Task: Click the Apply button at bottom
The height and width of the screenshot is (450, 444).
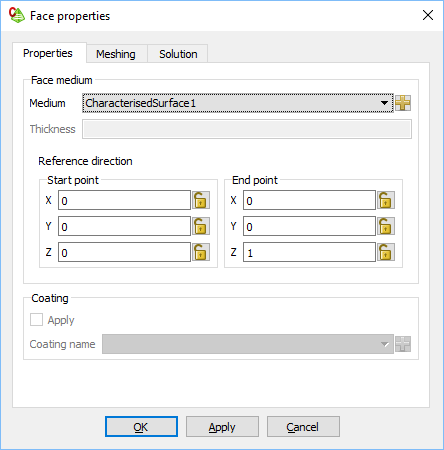Action: tap(222, 427)
